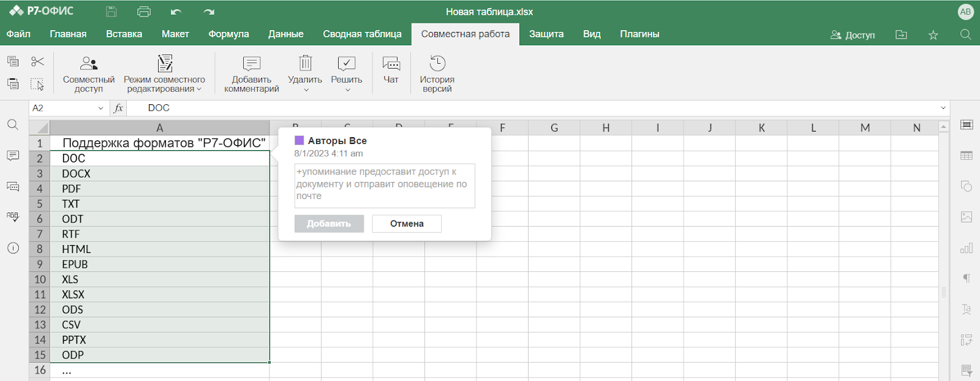Click the Save icon in title bar

point(111,11)
